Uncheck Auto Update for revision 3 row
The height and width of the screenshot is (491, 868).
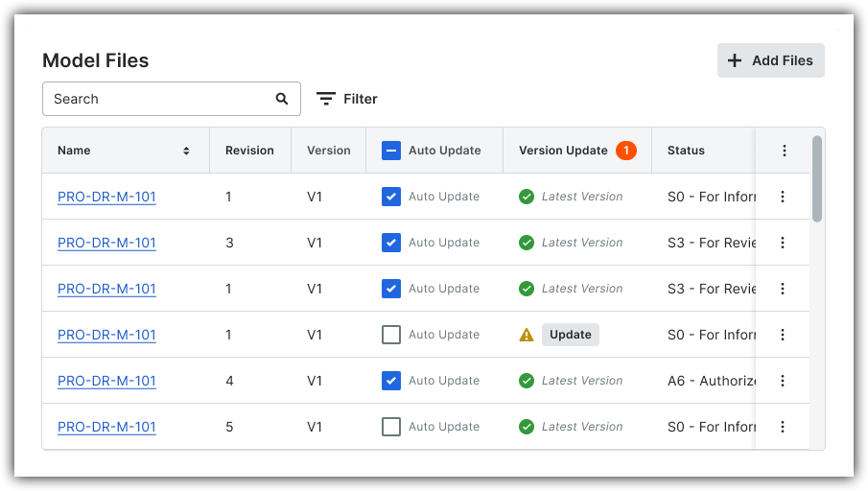pyautogui.click(x=391, y=243)
